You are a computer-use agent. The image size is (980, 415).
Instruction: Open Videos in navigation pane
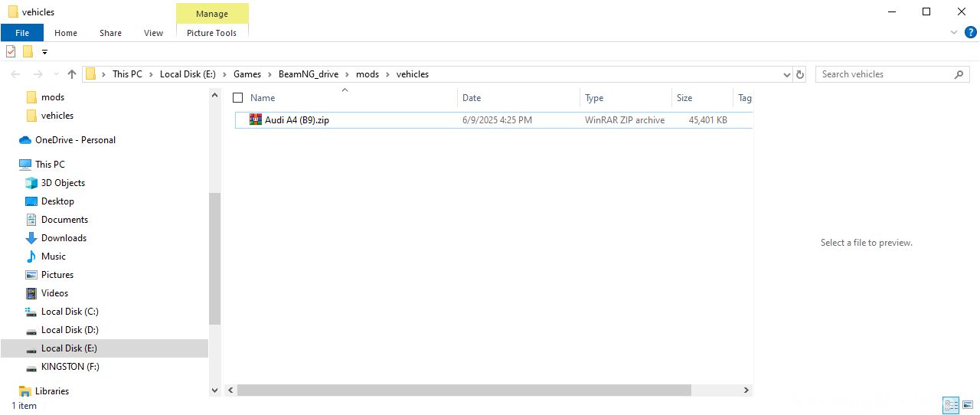[x=54, y=293]
